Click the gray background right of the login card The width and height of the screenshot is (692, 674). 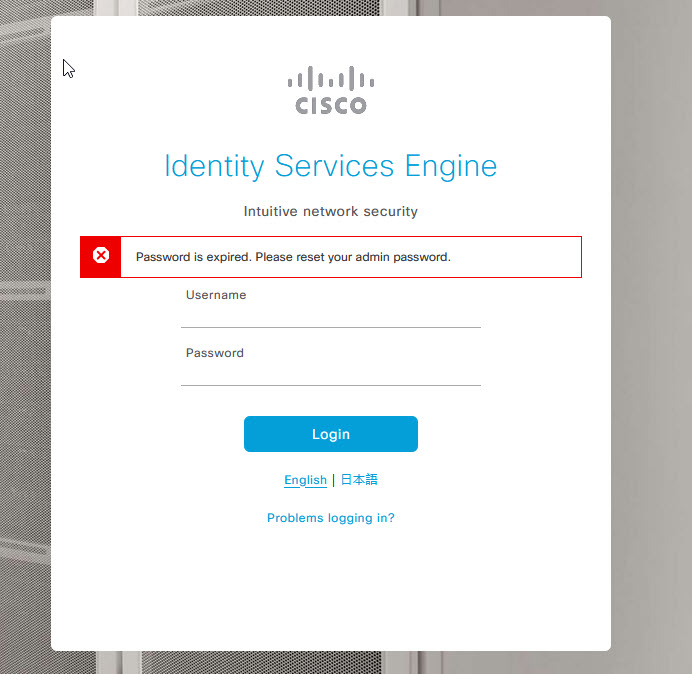[x=651, y=335]
